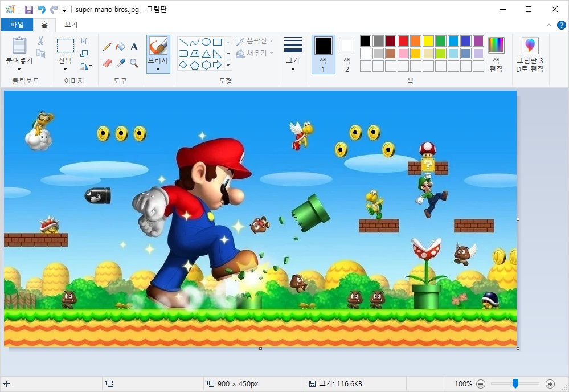
Task: Choose the Rectangle shape
Action: point(218,42)
